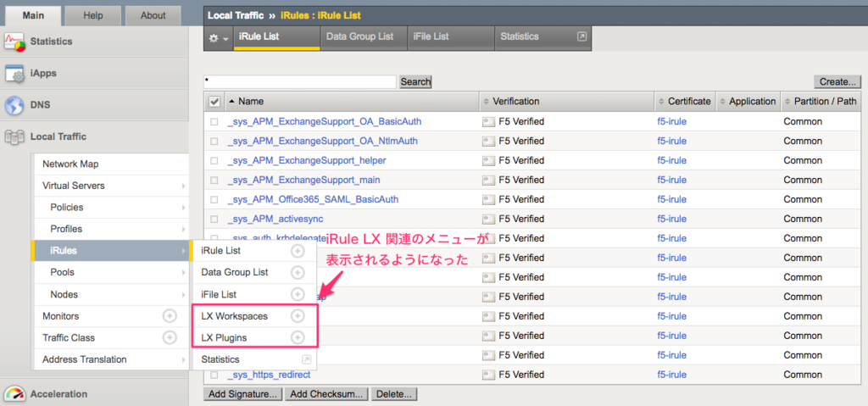Image resolution: width=868 pixels, height=406 pixels.
Task: Open the _sys_https_redirect iRule link
Action: pyautogui.click(x=269, y=375)
